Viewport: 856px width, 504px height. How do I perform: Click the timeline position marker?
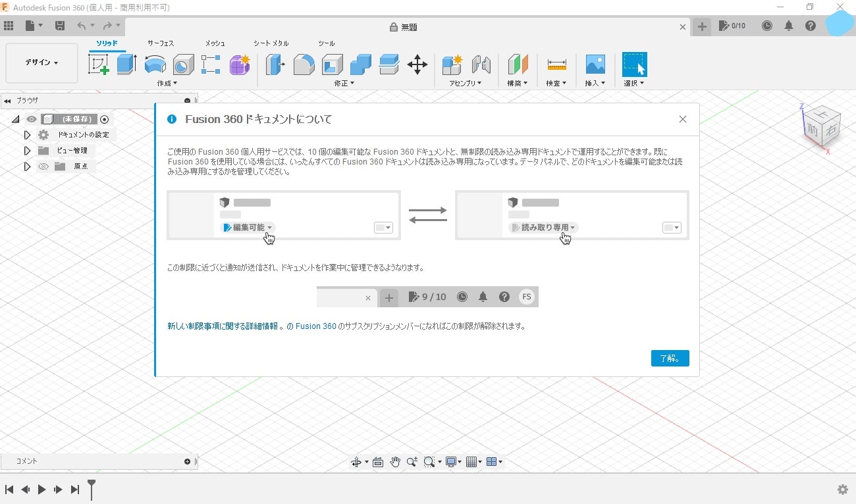click(x=92, y=489)
